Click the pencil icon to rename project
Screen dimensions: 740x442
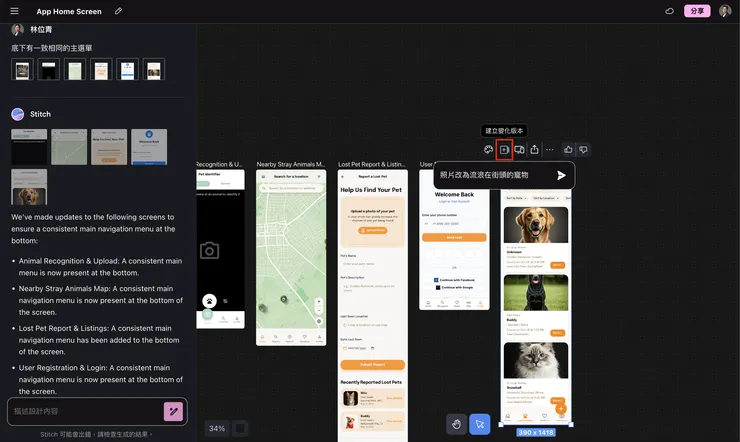pos(118,11)
